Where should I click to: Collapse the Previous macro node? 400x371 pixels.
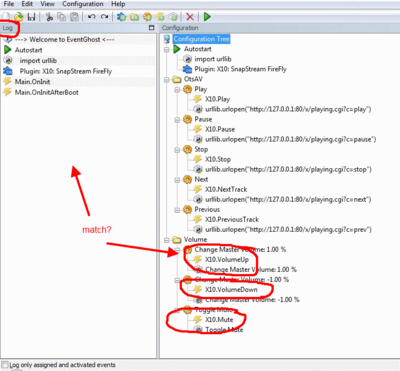pos(177,210)
